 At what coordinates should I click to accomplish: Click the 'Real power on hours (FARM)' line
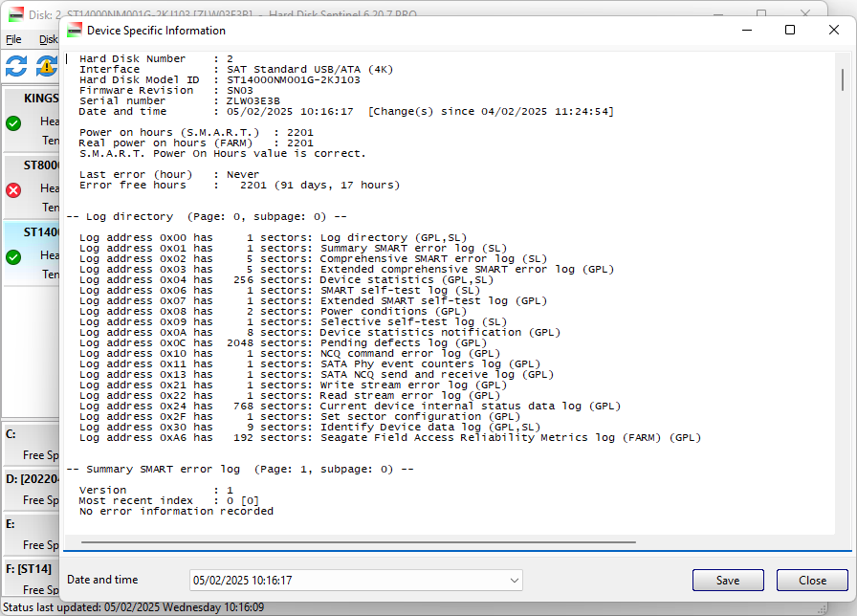pyautogui.click(x=196, y=143)
